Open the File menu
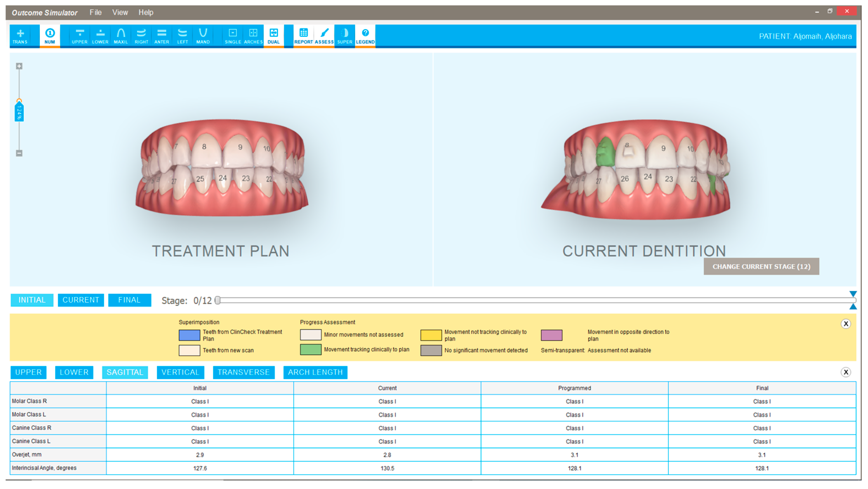Viewport: 868px width, 489px height. pyautogui.click(x=95, y=12)
